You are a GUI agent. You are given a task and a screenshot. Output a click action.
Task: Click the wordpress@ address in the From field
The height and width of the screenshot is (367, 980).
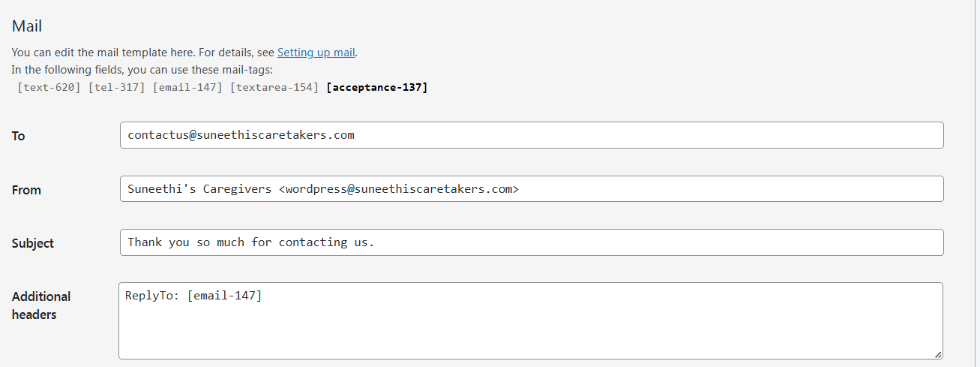coord(397,189)
